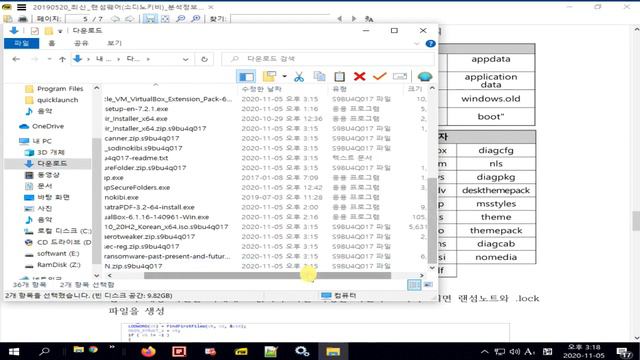Click the 다운로드 search field
640x360 pixels.
(x=328, y=59)
